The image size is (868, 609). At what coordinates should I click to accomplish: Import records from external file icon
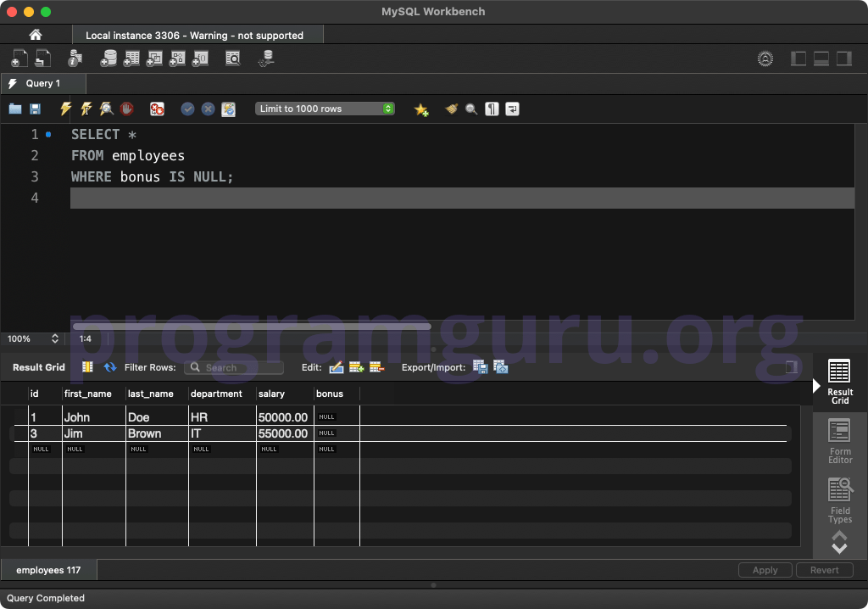tap(500, 366)
